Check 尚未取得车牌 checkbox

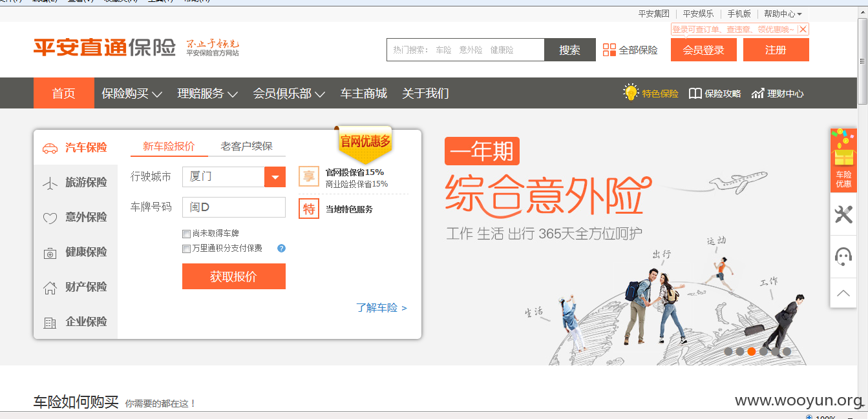(x=186, y=234)
